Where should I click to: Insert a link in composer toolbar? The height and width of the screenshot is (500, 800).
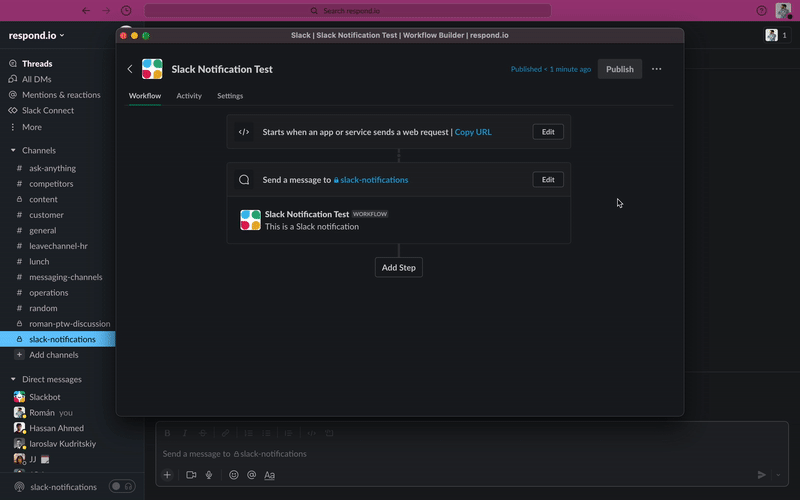(225, 433)
